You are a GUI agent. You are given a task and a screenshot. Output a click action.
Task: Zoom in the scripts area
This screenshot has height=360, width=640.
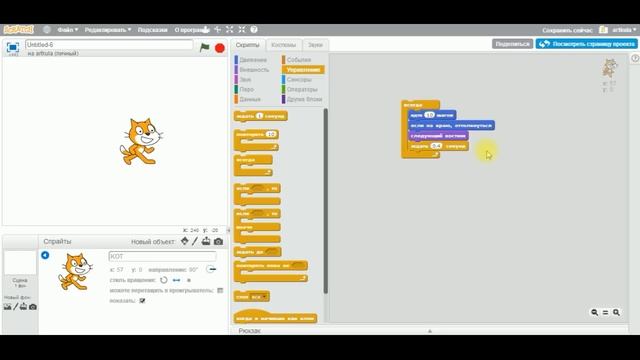[616, 312]
